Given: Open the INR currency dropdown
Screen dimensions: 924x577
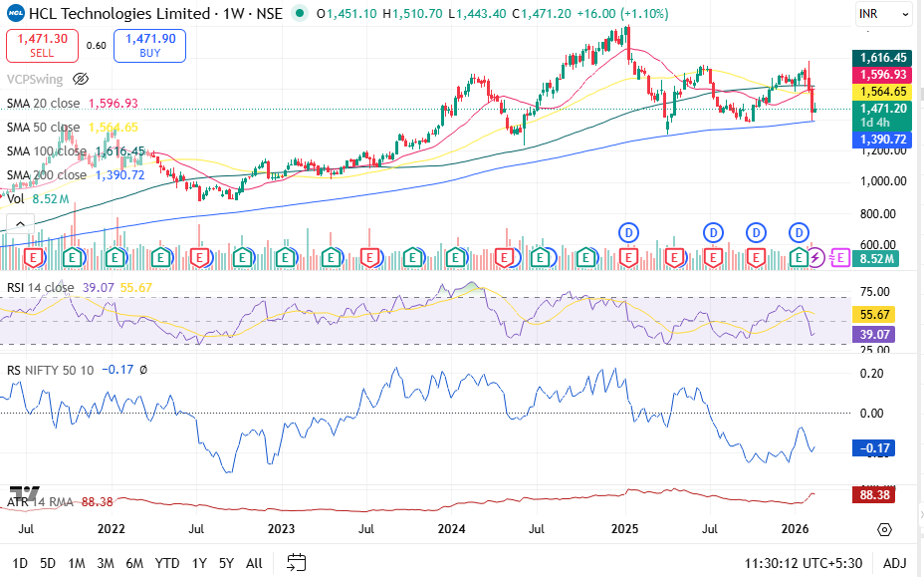Looking at the screenshot, I should point(883,14).
